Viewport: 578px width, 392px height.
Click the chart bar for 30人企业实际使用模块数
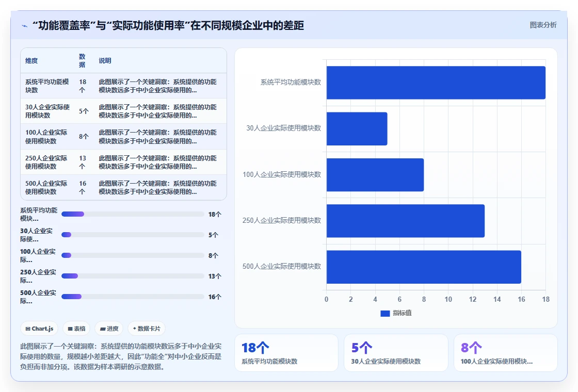tap(357, 128)
